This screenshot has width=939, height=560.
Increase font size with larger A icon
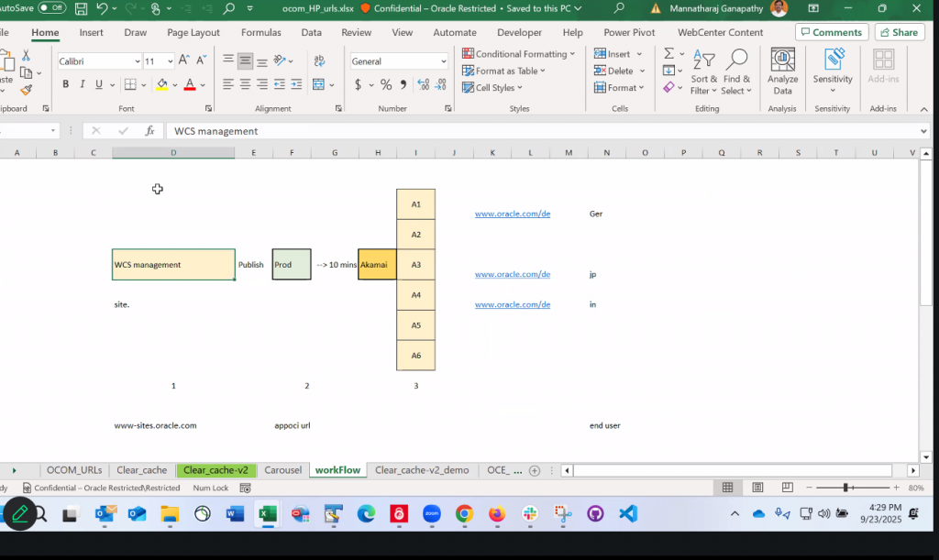click(183, 60)
